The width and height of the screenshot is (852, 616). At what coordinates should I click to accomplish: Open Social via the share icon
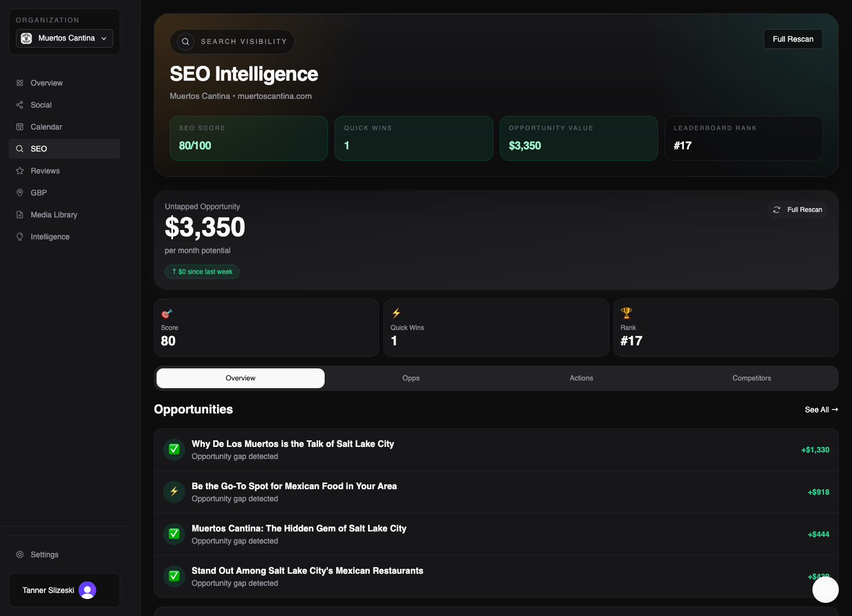click(20, 105)
